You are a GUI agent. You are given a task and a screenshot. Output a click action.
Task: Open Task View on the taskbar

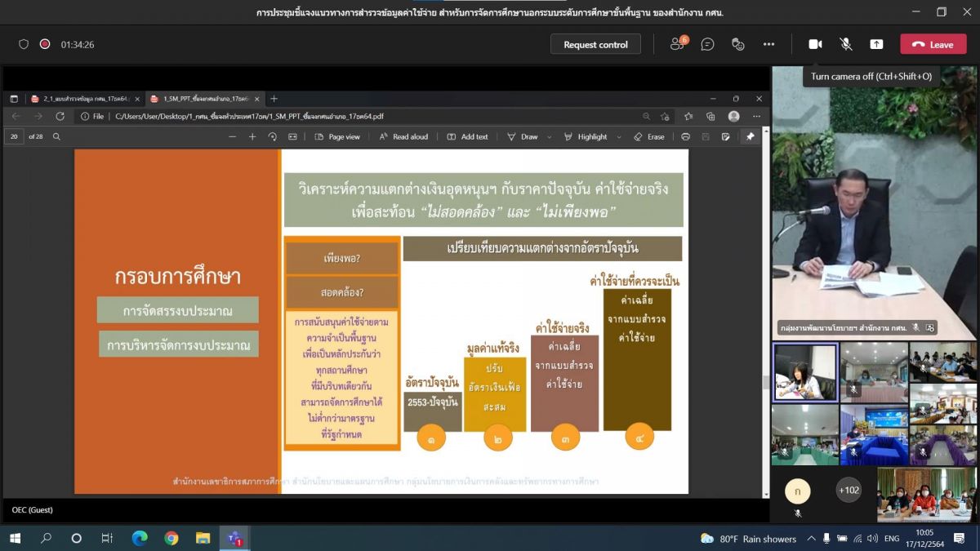(107, 538)
